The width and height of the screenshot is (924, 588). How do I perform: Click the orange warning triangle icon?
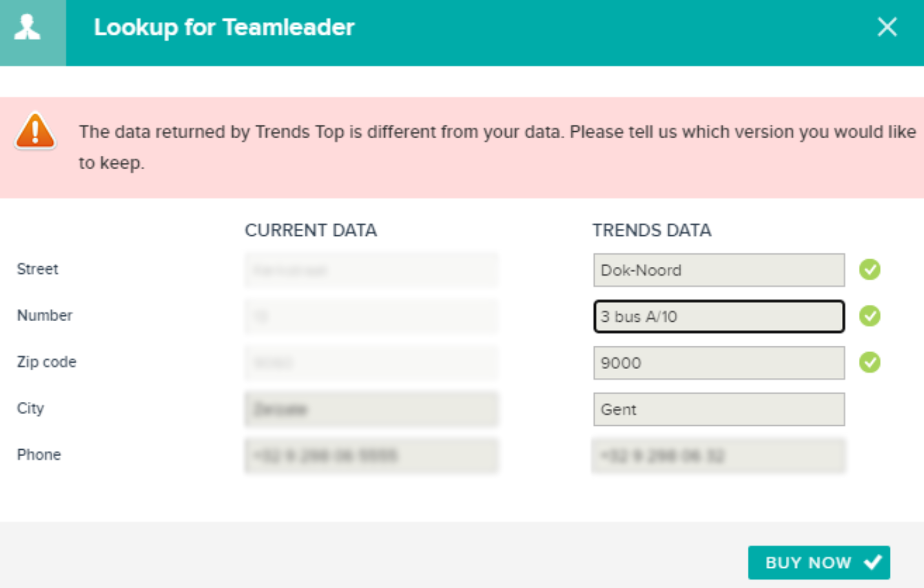point(36,131)
